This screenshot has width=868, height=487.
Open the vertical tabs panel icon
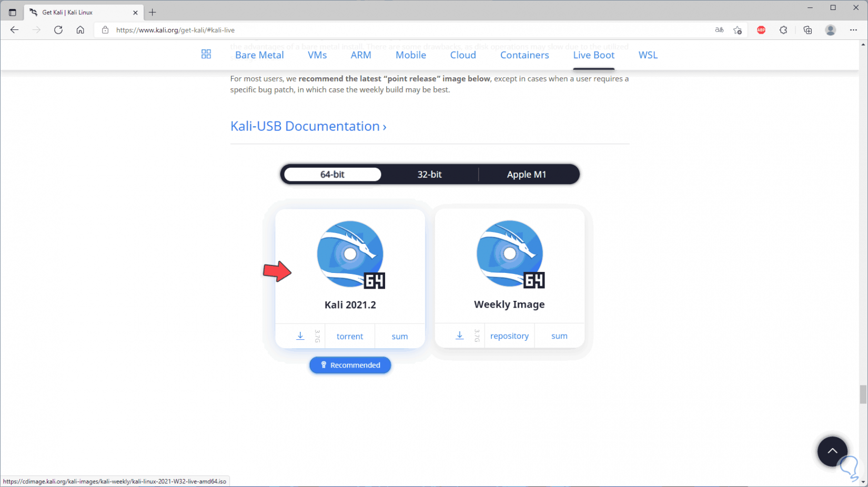point(13,12)
